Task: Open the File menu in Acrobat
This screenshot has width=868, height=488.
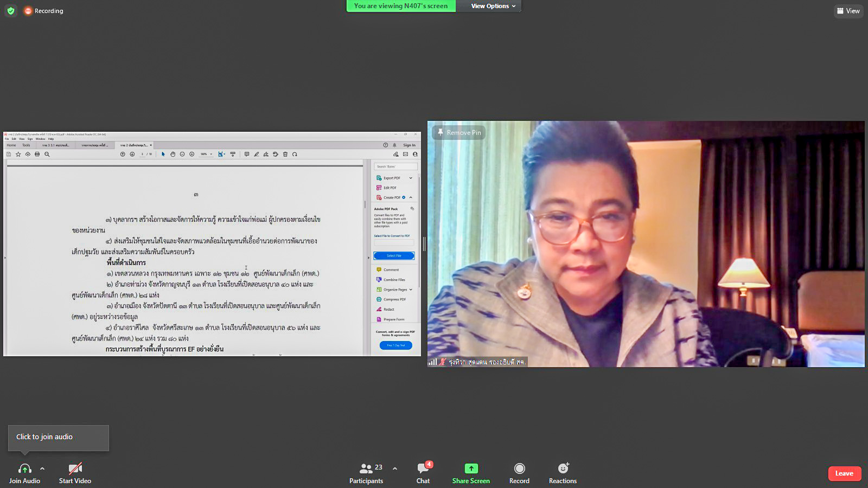Action: [x=7, y=139]
